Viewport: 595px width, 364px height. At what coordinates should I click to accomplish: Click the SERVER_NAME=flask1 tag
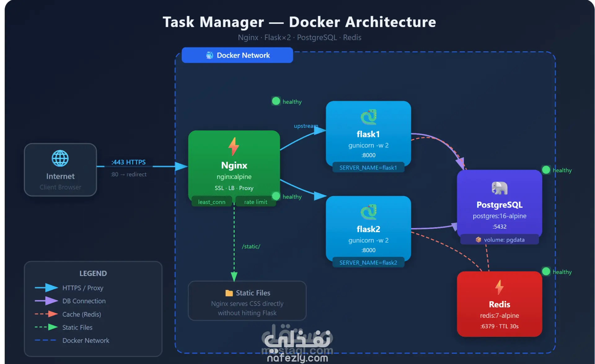(368, 168)
